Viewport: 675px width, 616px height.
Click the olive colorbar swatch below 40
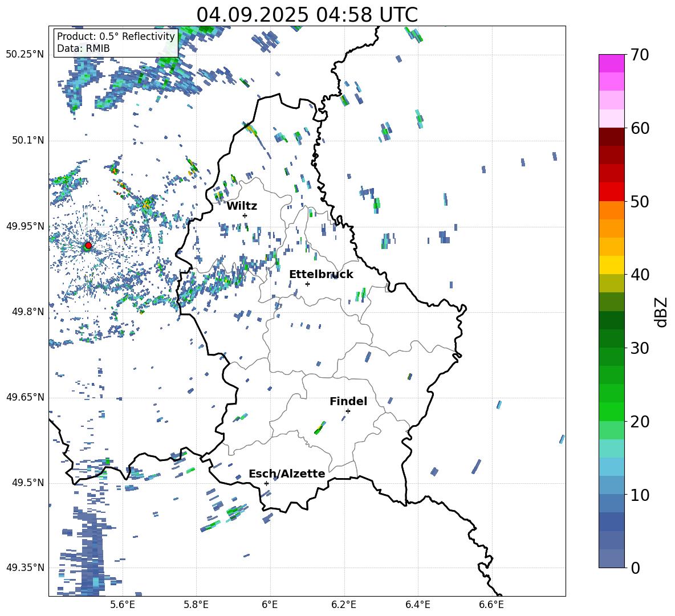pos(611,283)
